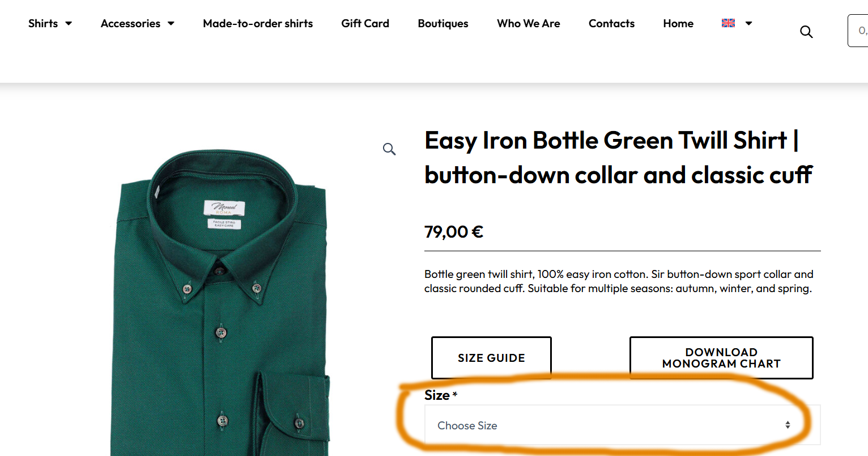Click the up-down arrows in Size selector
Viewport: 868px width, 456px height.
click(788, 425)
